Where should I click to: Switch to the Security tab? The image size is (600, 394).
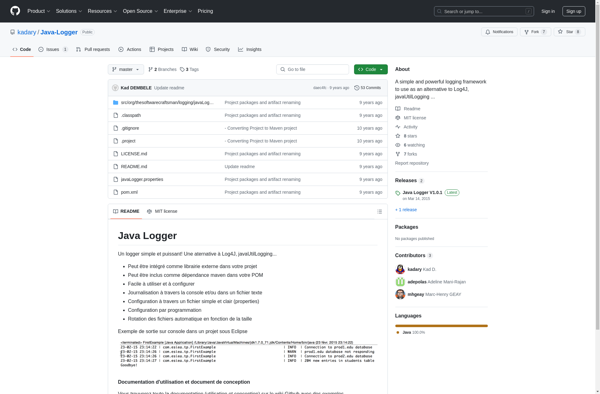click(218, 49)
